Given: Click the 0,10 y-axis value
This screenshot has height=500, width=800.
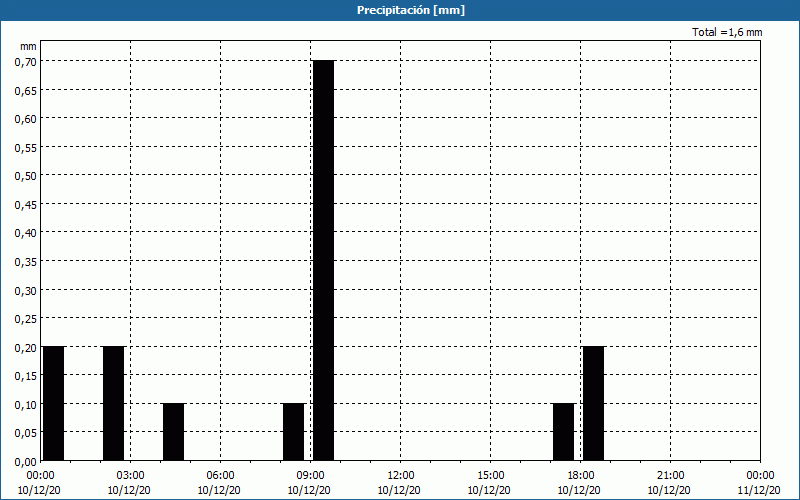Looking at the screenshot, I should pos(26,405).
